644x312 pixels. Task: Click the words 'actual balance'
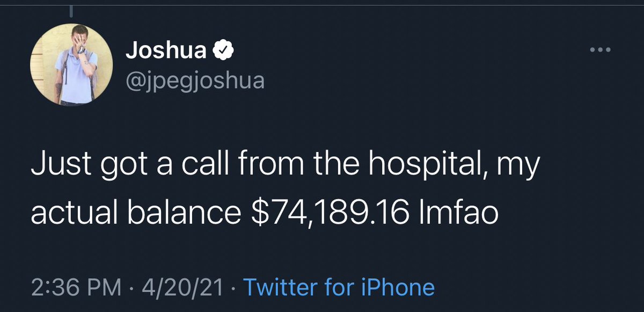coord(135,213)
